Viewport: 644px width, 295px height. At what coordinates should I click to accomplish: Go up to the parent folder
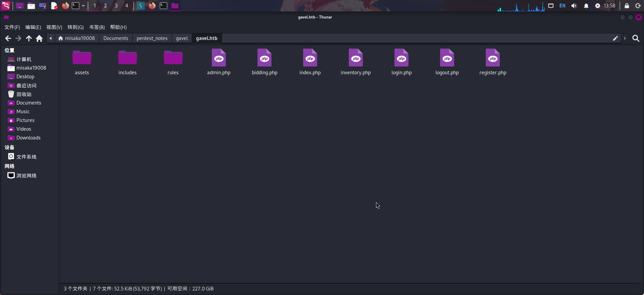point(29,38)
